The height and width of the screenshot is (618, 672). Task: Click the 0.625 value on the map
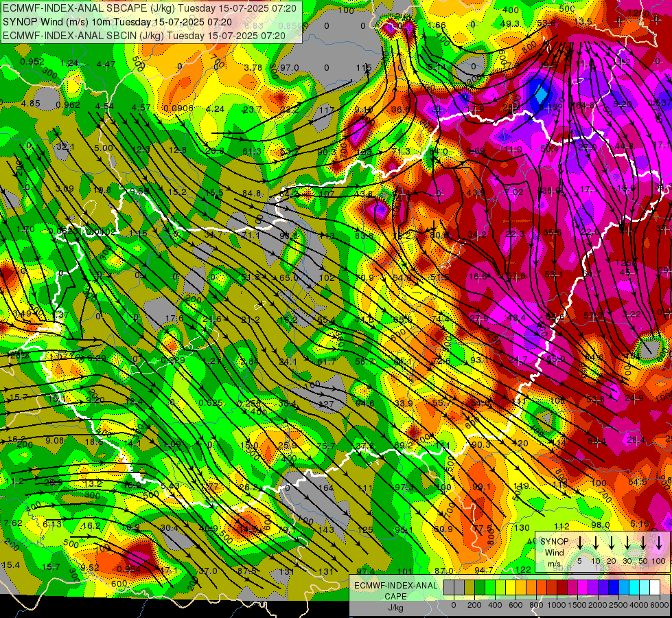[x=211, y=402]
